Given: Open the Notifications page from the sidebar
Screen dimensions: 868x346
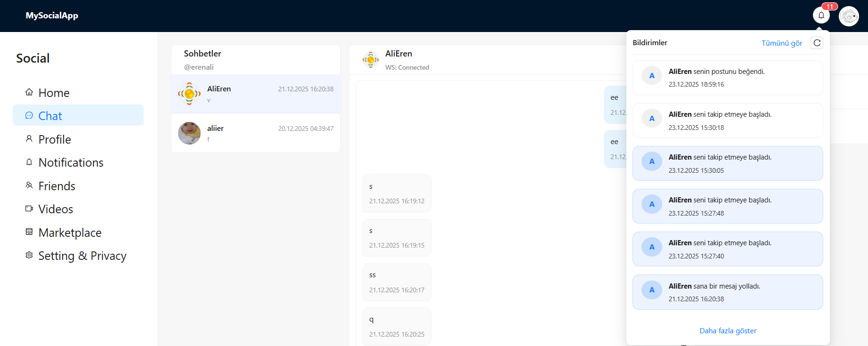Looking at the screenshot, I should (x=78, y=162).
